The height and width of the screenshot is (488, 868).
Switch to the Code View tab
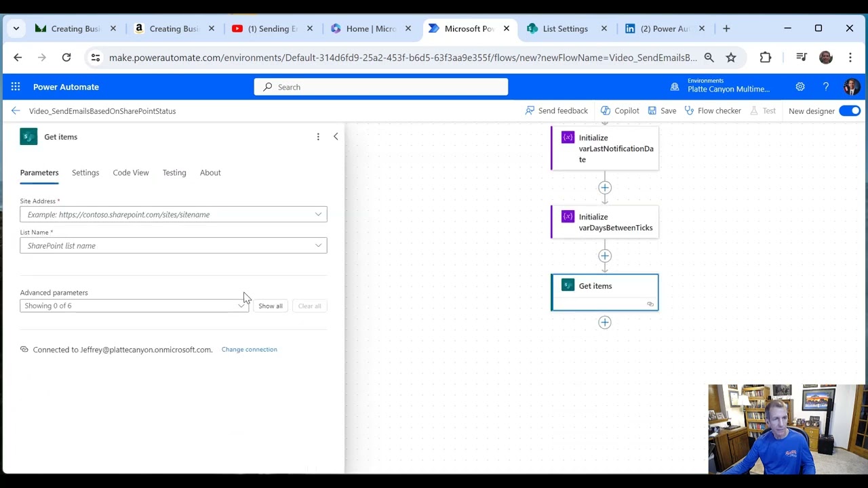[131, 172]
